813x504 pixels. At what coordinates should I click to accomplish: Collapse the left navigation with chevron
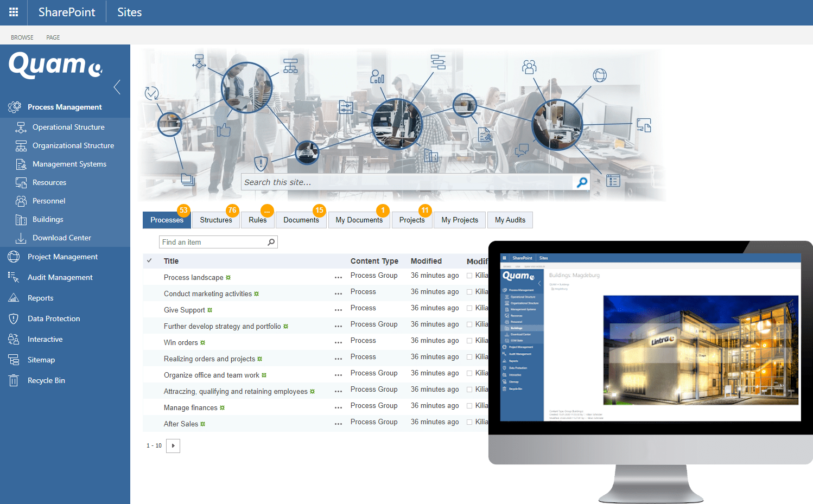117,87
